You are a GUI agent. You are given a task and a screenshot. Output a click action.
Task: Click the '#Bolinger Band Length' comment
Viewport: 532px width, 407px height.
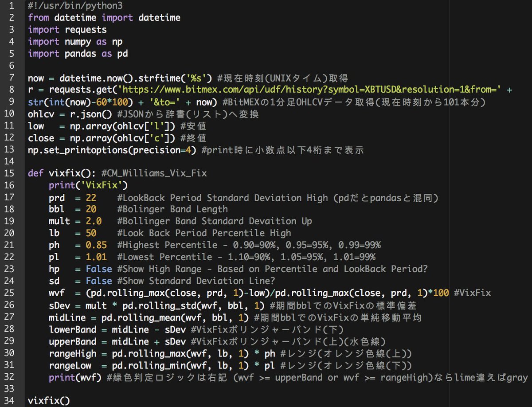(172, 209)
